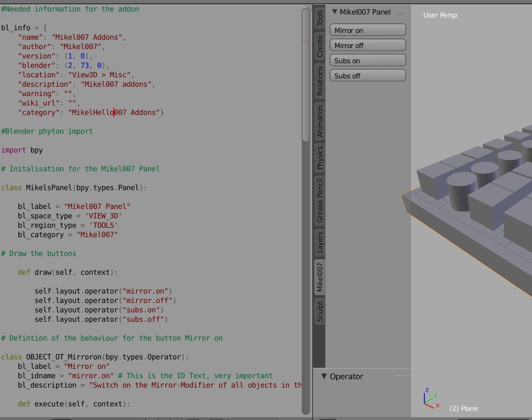
Task: Select the Grease Pencil tab
Action: pyautogui.click(x=319, y=201)
